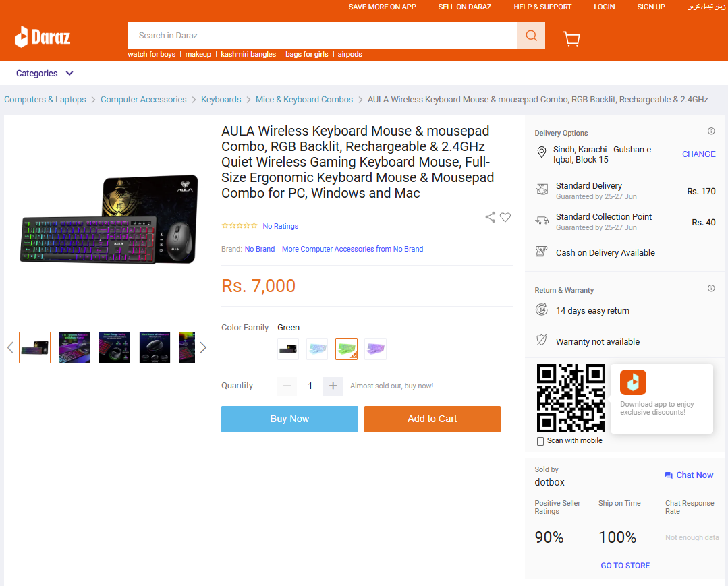Select first thumbnail with keyboard and mousepad
The height and width of the screenshot is (586, 728).
click(35, 347)
